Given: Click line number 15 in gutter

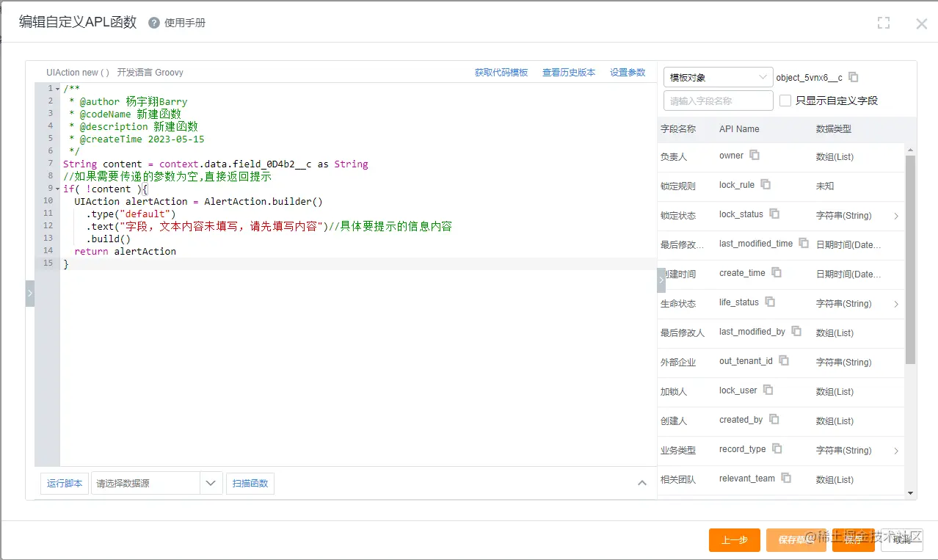Looking at the screenshot, I should 48,263.
